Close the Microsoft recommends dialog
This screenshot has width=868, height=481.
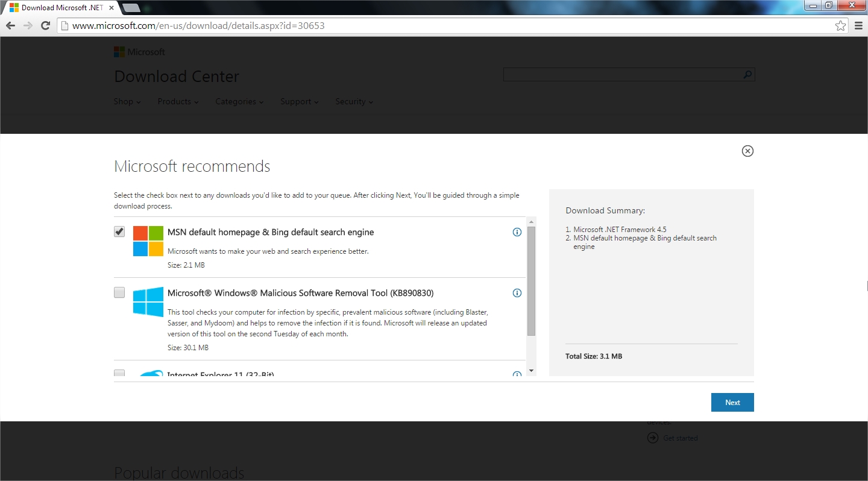[747, 151]
